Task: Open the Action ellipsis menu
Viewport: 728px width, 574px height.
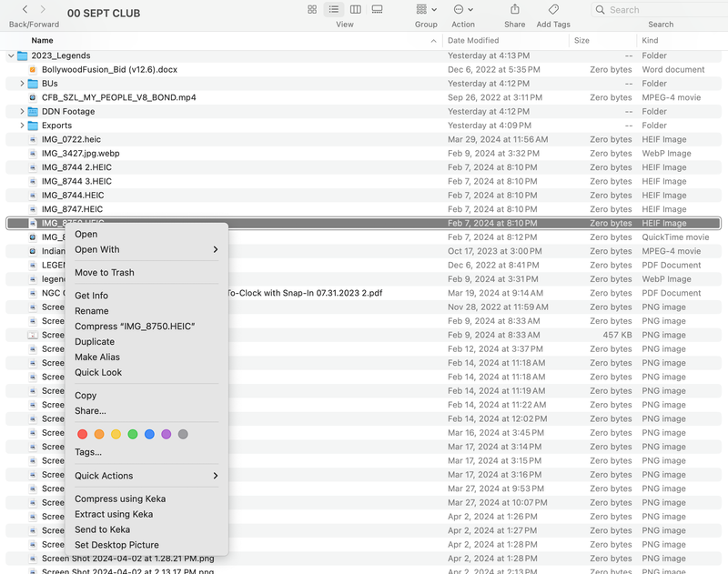Action: point(462,9)
